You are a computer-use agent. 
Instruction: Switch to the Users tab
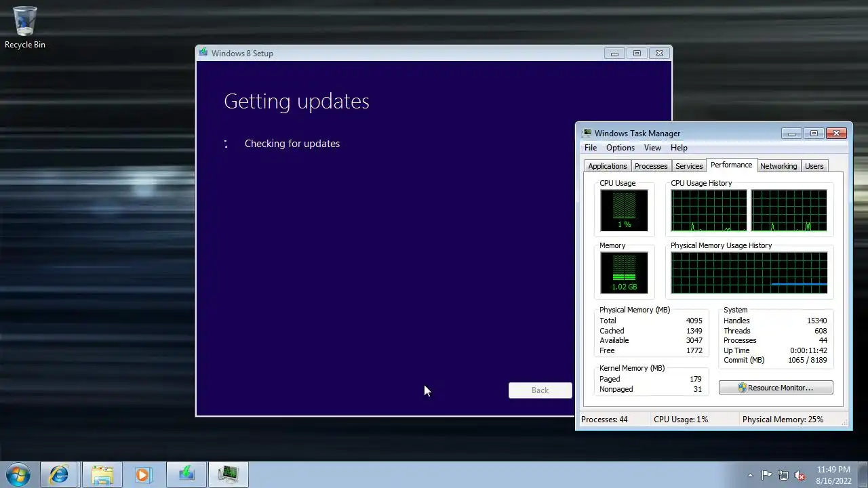814,166
